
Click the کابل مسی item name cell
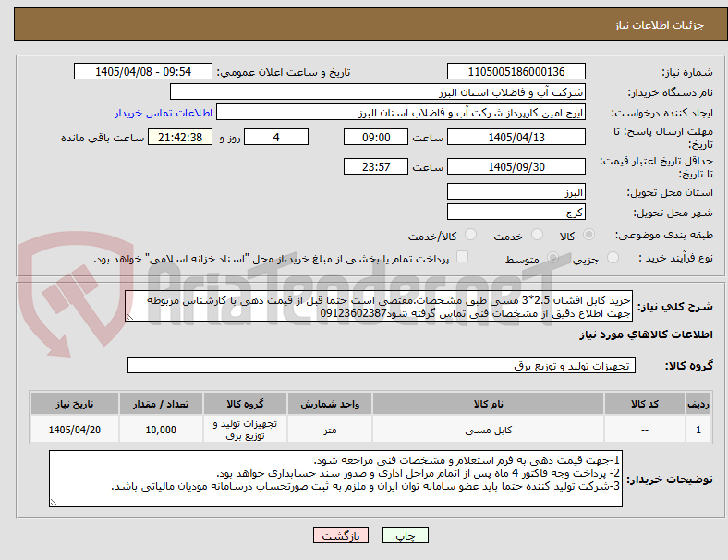pyautogui.click(x=488, y=430)
